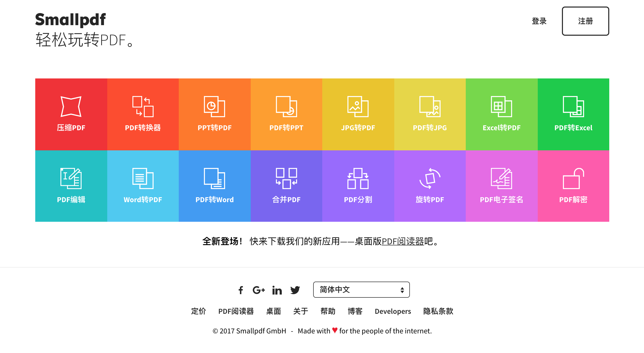Visit the Facebook page icon
644x353 pixels.
click(x=241, y=290)
